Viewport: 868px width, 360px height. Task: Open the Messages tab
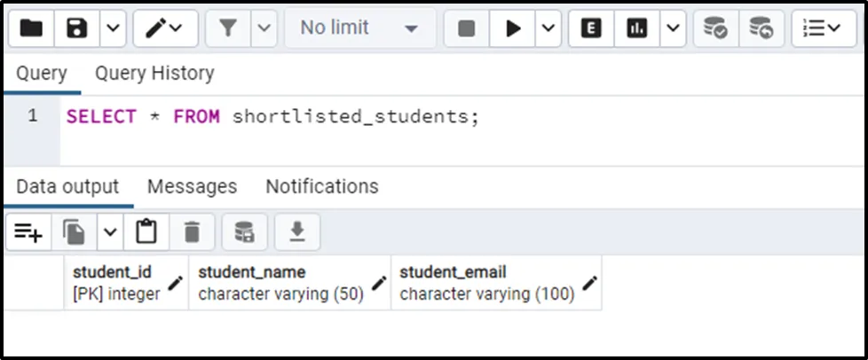pos(192,186)
